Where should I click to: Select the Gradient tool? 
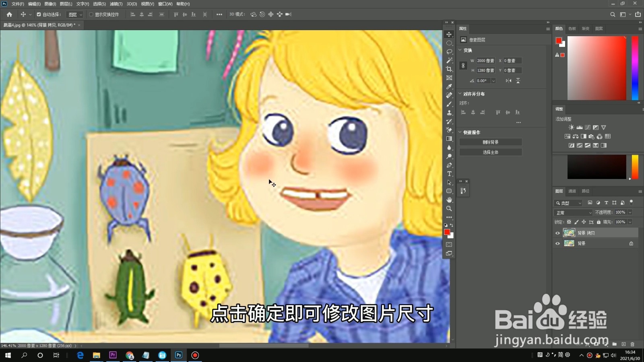(449, 139)
